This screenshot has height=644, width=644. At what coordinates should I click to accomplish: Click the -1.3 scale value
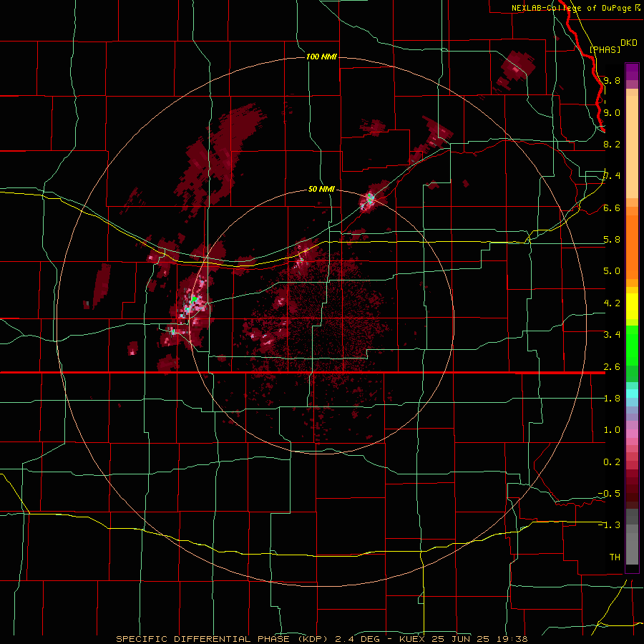pyautogui.click(x=609, y=525)
